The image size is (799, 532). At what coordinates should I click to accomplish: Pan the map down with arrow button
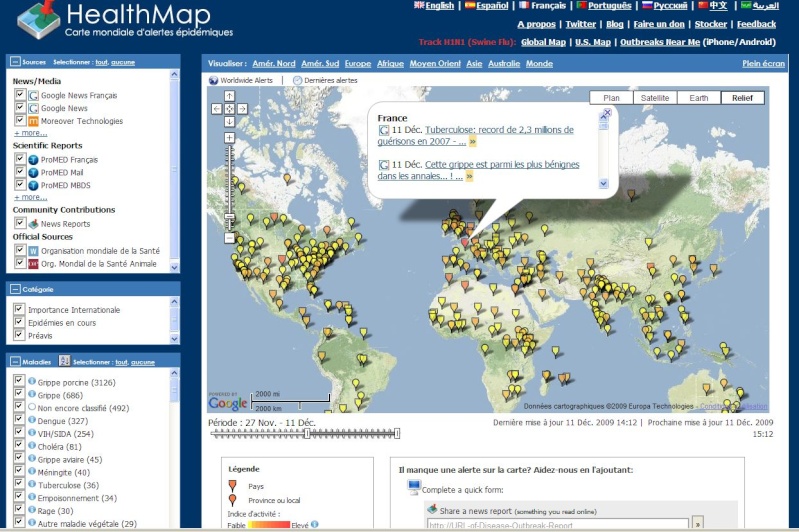[229, 121]
